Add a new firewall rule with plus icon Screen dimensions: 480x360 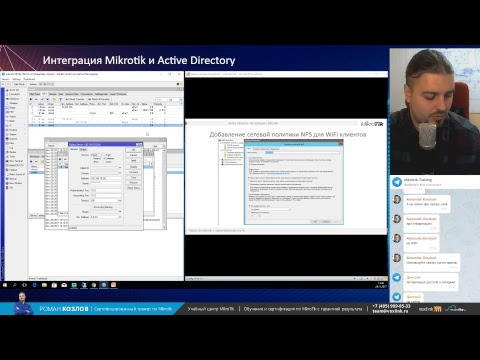tap(31, 99)
